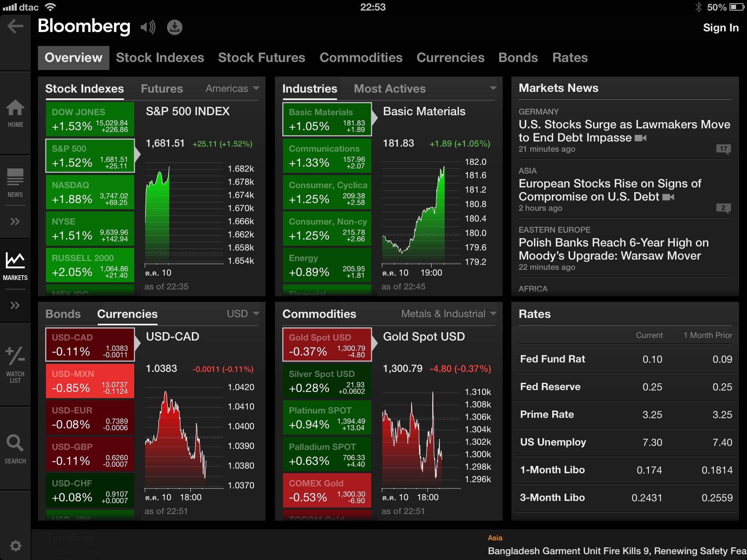
Task: Tap the video icon on European Stocks headline
Action: (668, 197)
